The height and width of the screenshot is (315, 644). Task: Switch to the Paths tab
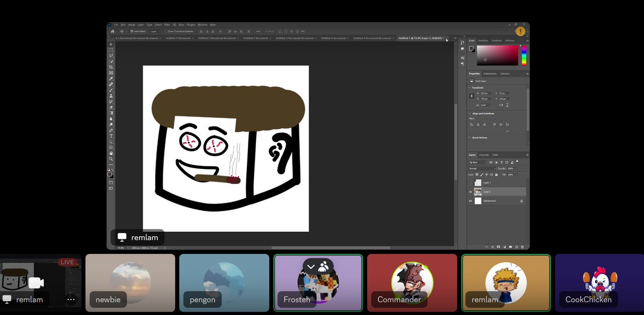click(495, 155)
